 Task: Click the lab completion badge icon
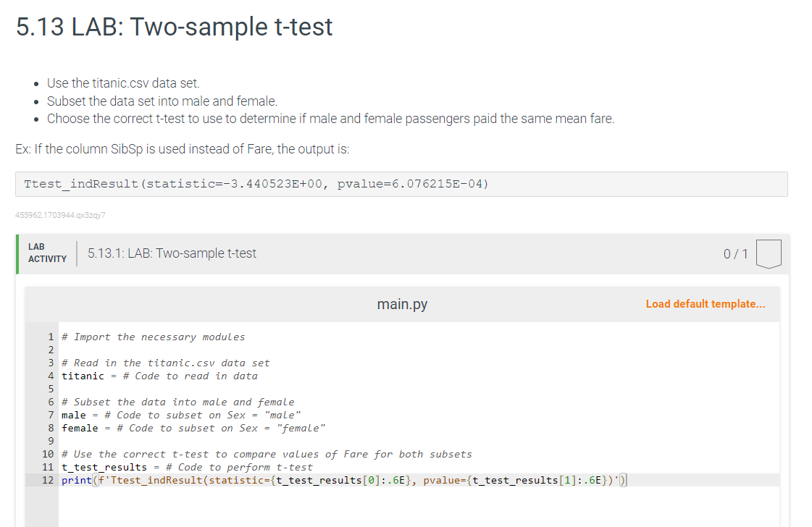tap(769, 254)
